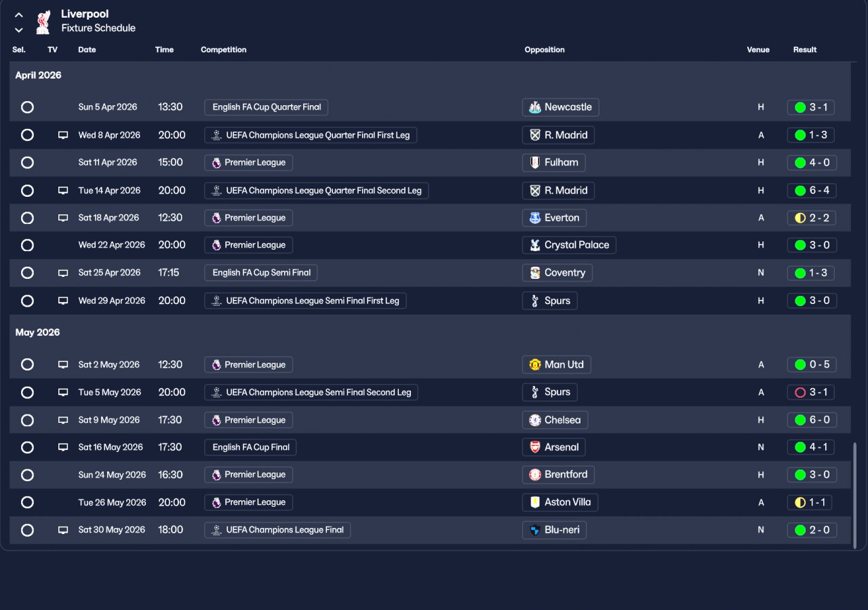Open the 1 - 1 Aston Villa result
Viewport: 868px width, 610px height.
[x=810, y=503]
